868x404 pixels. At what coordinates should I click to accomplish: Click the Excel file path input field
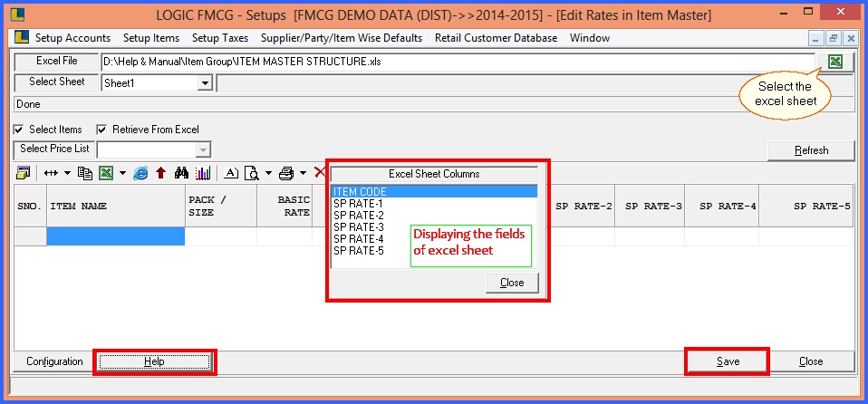(x=458, y=62)
